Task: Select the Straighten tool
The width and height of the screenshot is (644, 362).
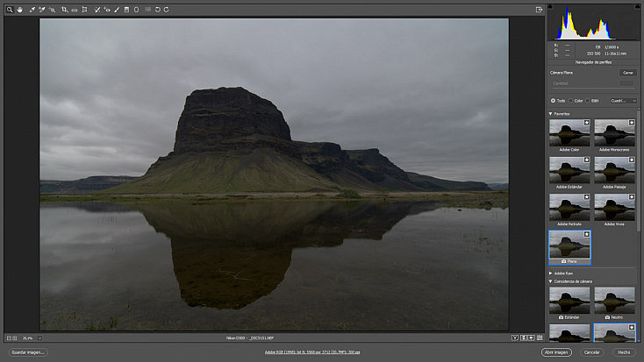Action: point(75,10)
